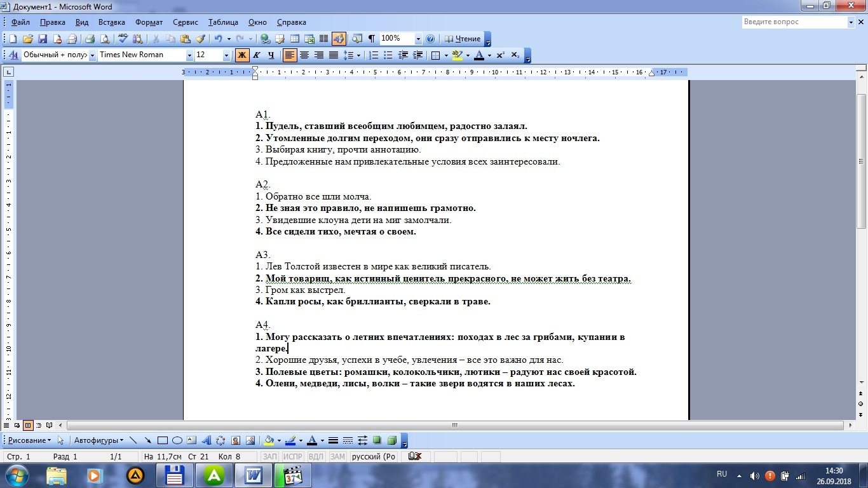
Task: Paste from the clipboard icon
Action: tap(185, 39)
